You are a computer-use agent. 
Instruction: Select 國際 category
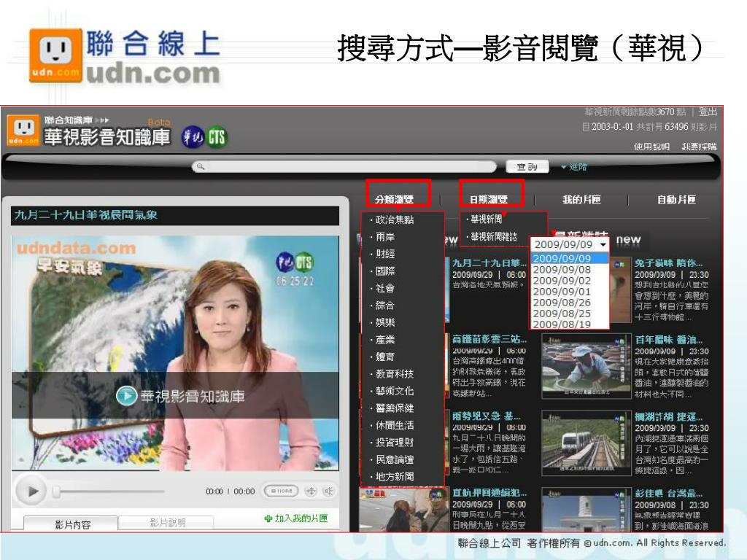tap(385, 271)
